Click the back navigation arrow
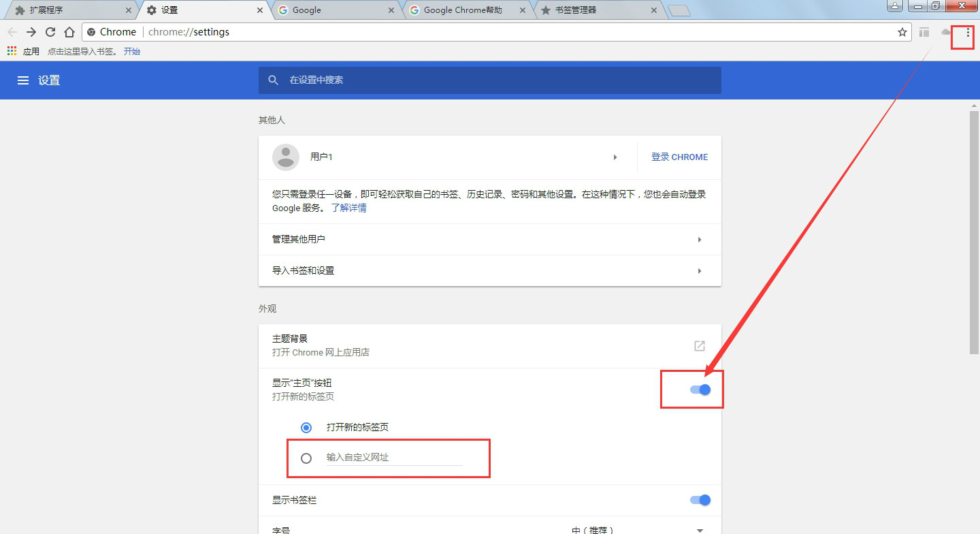The height and width of the screenshot is (534, 980). pyautogui.click(x=12, y=32)
